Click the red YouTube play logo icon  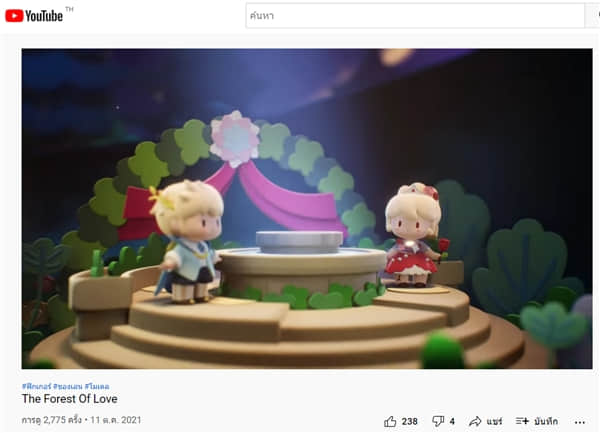[14, 16]
